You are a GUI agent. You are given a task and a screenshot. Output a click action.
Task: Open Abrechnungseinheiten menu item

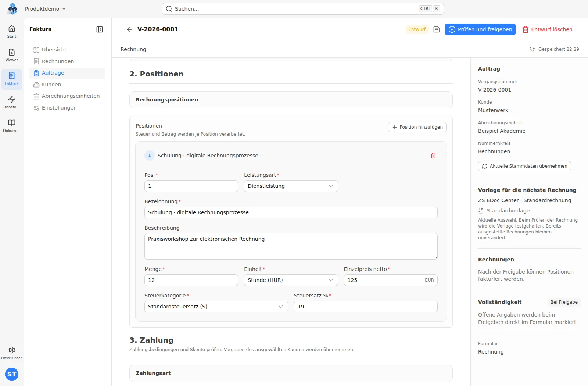click(67, 96)
